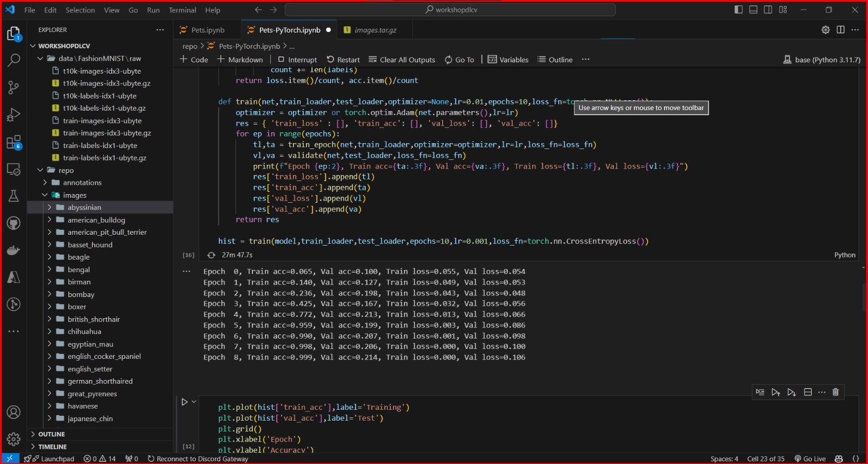Go back with the navigation arrow
Screen dimensions: 868x464
[x=258, y=10]
